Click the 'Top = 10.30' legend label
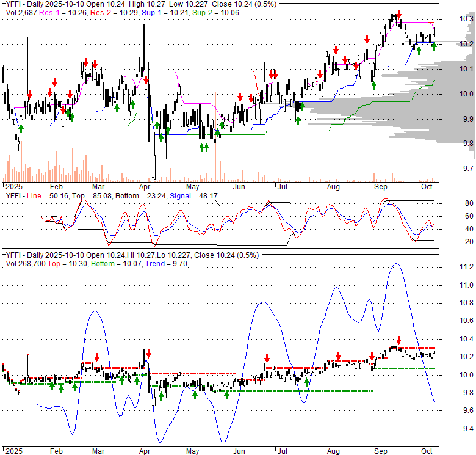The width and height of the screenshot is (476, 455). (x=68, y=264)
